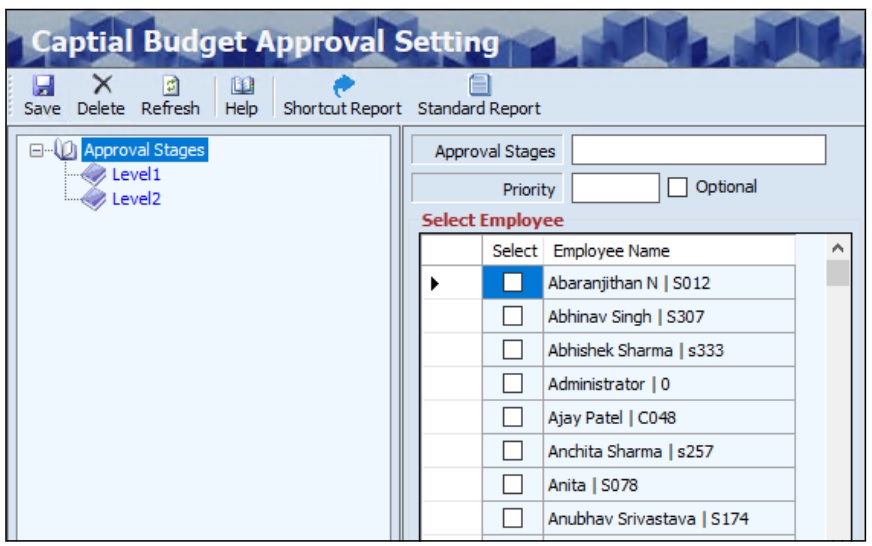Open Help book icon

[241, 86]
